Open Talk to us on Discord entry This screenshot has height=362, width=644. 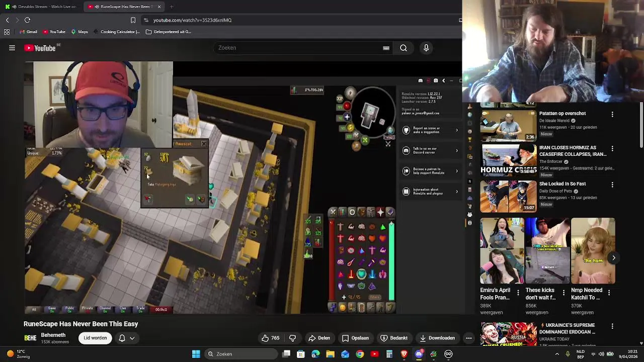(x=430, y=150)
